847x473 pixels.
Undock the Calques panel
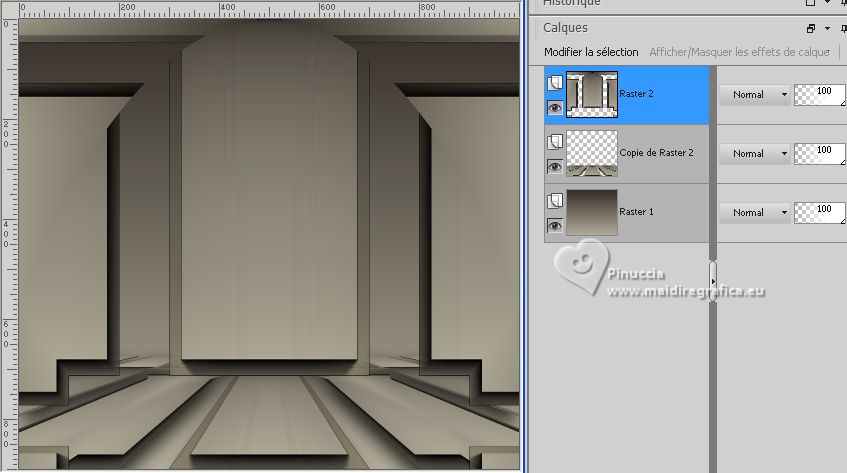810,29
